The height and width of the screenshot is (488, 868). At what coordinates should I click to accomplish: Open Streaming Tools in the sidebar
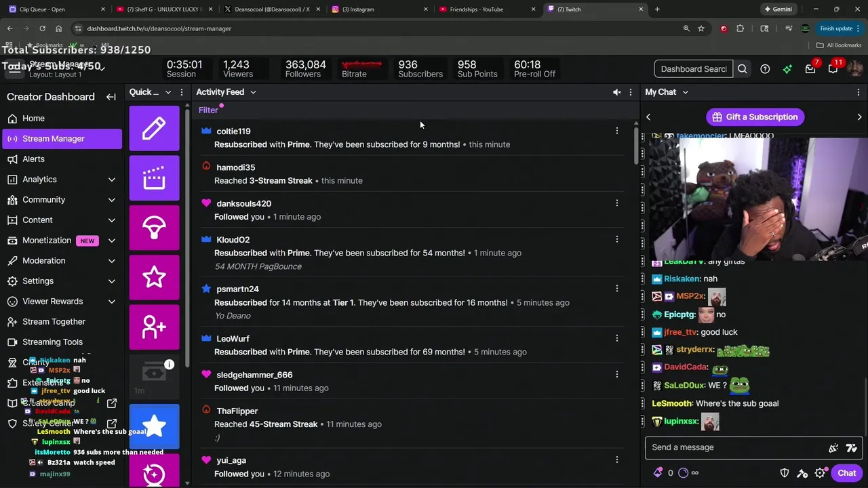point(62,342)
